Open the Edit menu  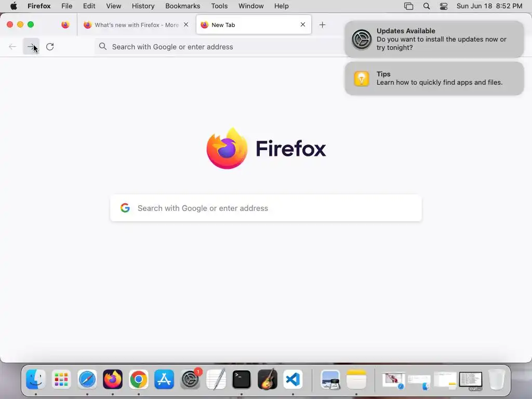pyautogui.click(x=89, y=6)
